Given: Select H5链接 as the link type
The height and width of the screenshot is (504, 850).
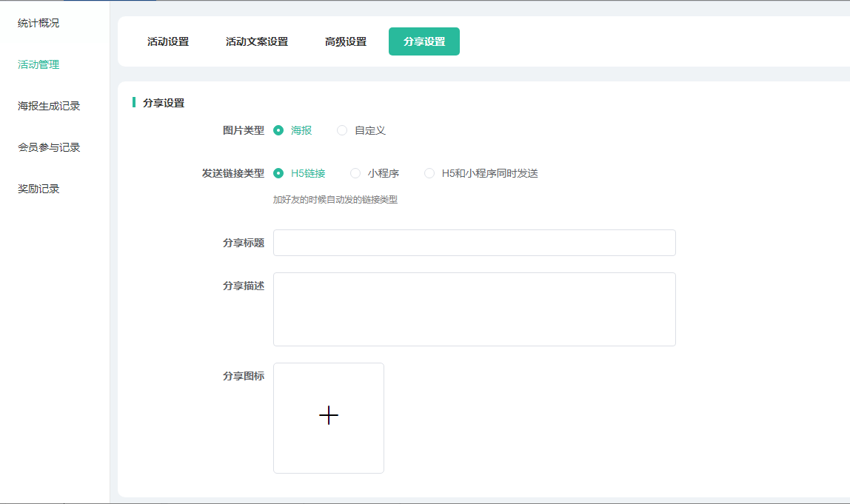Looking at the screenshot, I should click(x=279, y=173).
